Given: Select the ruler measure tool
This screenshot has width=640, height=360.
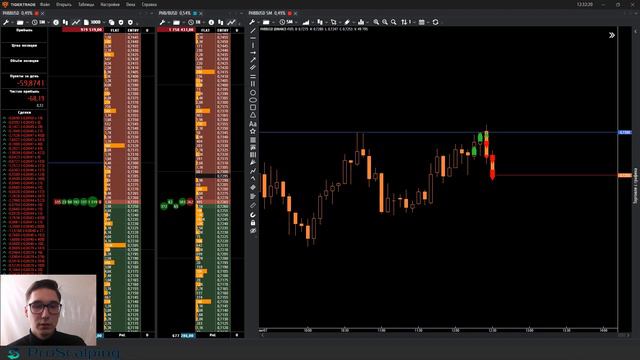Looking at the screenshot, I should coord(253,205).
